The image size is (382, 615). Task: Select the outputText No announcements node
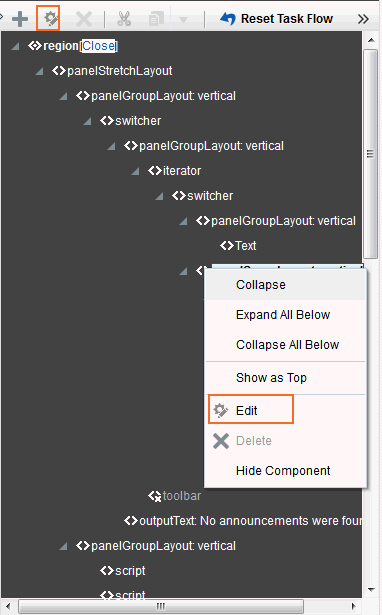click(243, 520)
